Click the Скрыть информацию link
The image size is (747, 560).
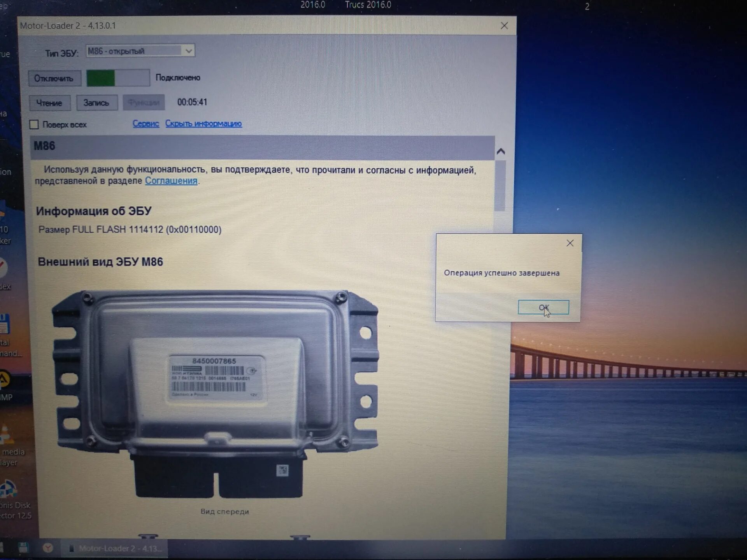(x=203, y=124)
